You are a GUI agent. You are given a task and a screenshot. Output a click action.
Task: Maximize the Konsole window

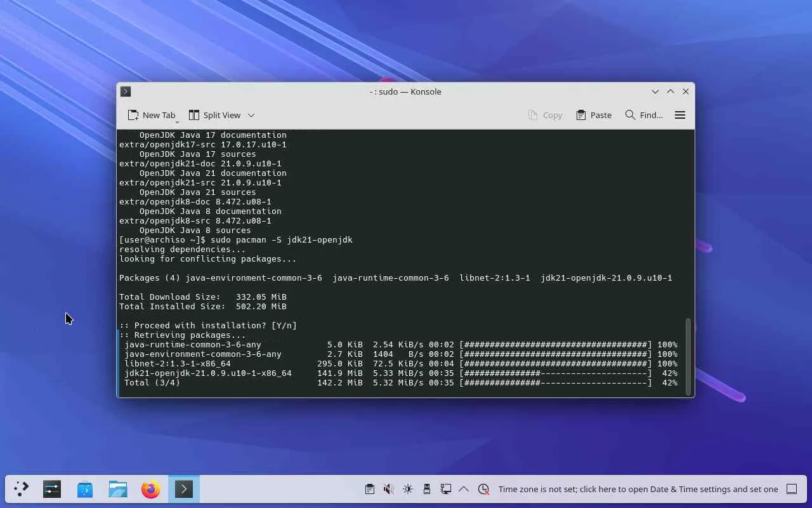click(x=671, y=91)
